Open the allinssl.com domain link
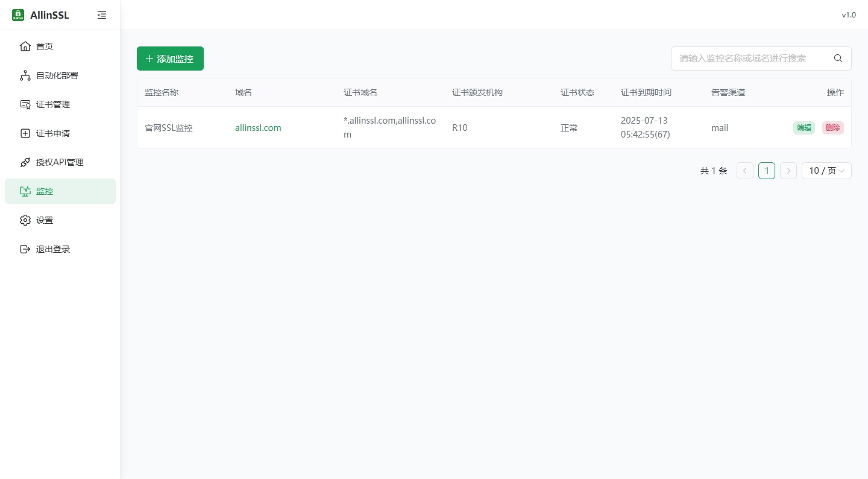This screenshot has width=868, height=479. tap(258, 128)
